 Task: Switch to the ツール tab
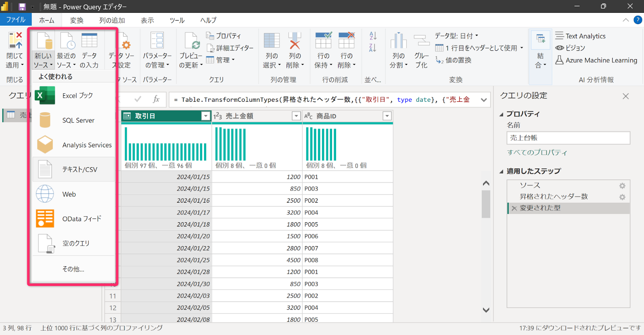[x=177, y=20]
